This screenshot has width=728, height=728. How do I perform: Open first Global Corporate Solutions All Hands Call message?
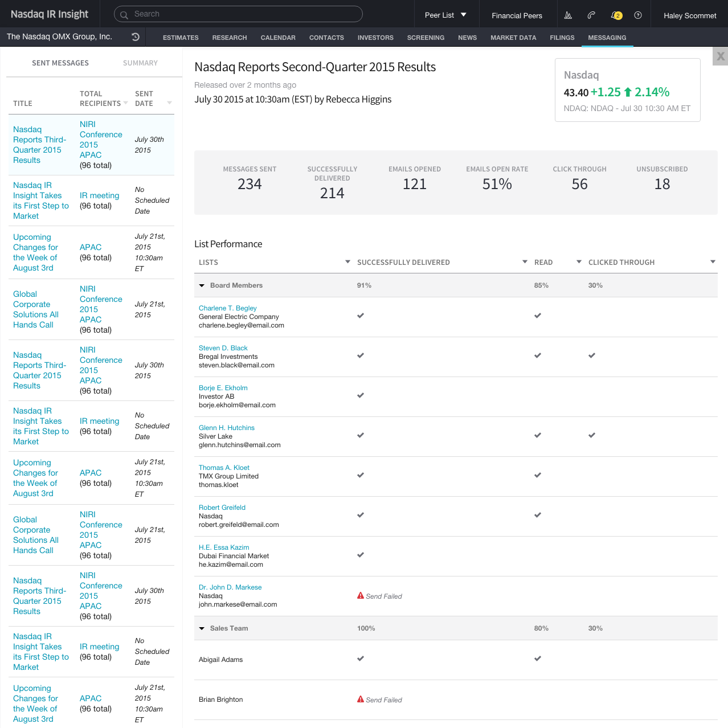36,309
